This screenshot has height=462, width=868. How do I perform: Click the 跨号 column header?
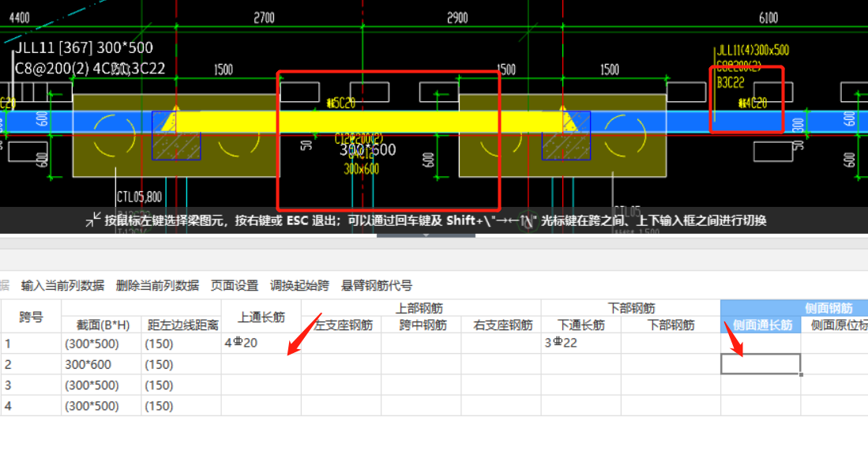point(31,317)
